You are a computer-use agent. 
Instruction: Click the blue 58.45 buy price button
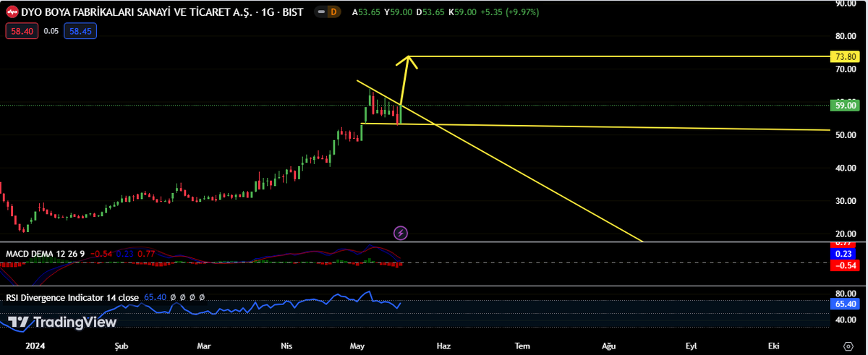click(x=80, y=31)
